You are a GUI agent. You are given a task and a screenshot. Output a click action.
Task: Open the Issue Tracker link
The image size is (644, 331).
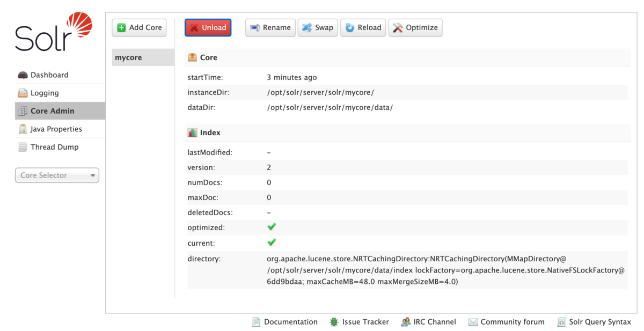pos(359,322)
